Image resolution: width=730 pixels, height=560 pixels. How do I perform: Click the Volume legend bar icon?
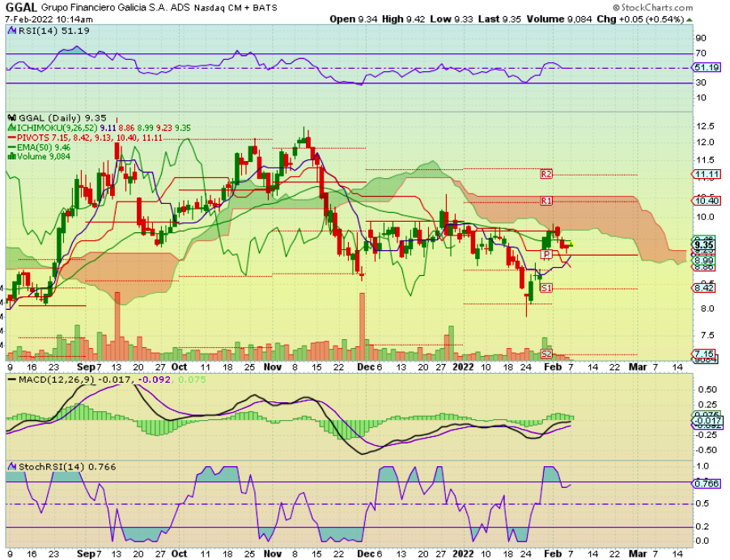(x=10, y=156)
